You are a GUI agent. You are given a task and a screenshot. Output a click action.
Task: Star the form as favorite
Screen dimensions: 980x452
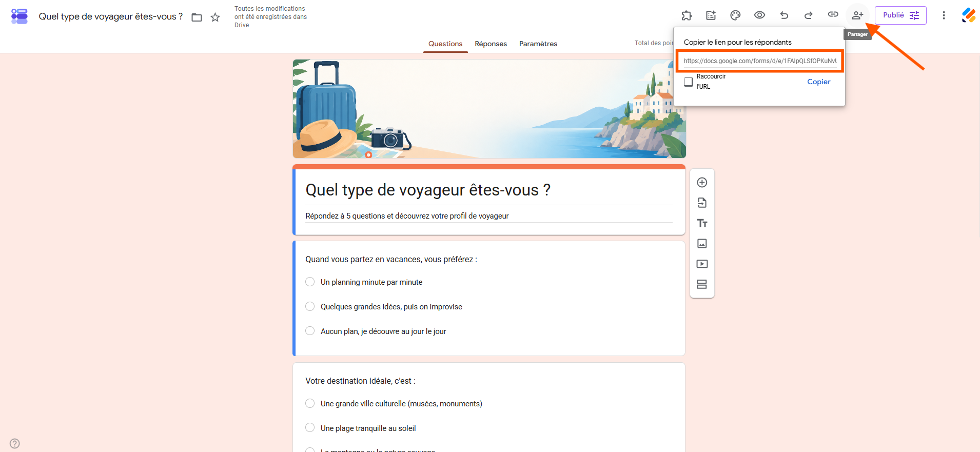pos(215,17)
